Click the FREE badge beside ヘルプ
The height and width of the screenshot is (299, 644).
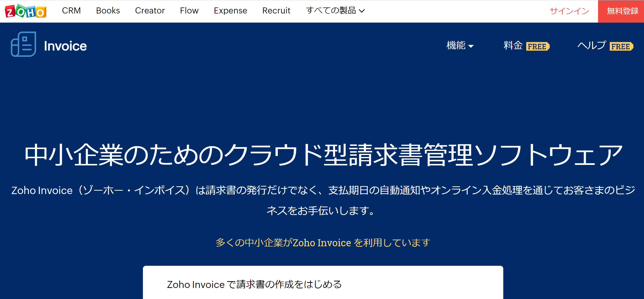pyautogui.click(x=621, y=46)
